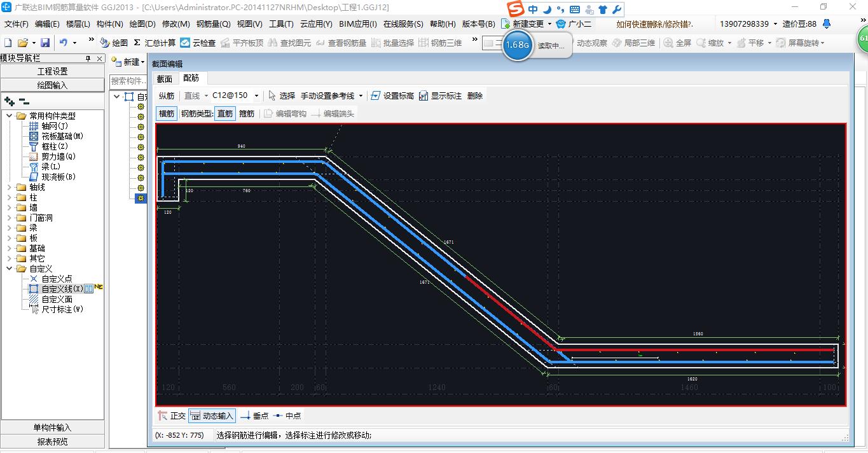Switch to the 截面 tab

164,78
